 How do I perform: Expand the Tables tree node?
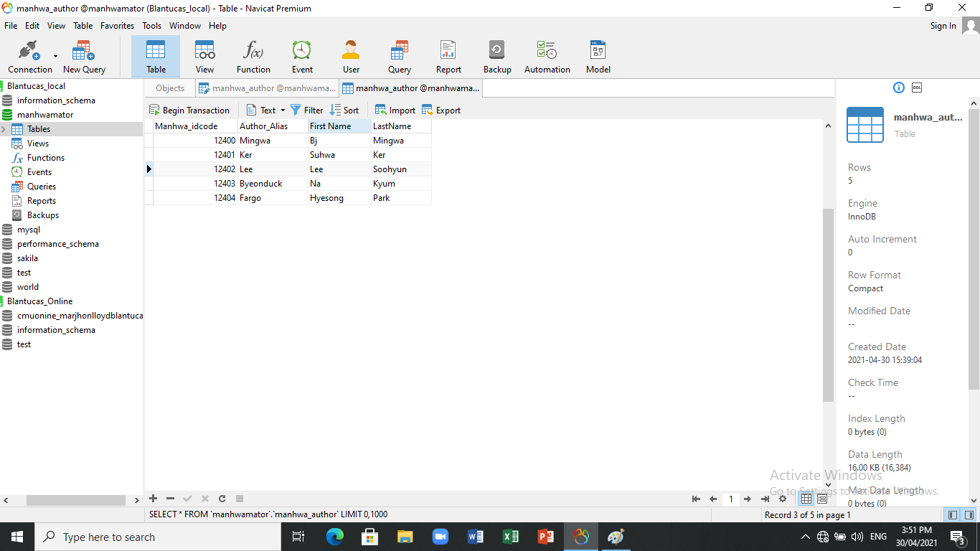pyautogui.click(x=4, y=129)
